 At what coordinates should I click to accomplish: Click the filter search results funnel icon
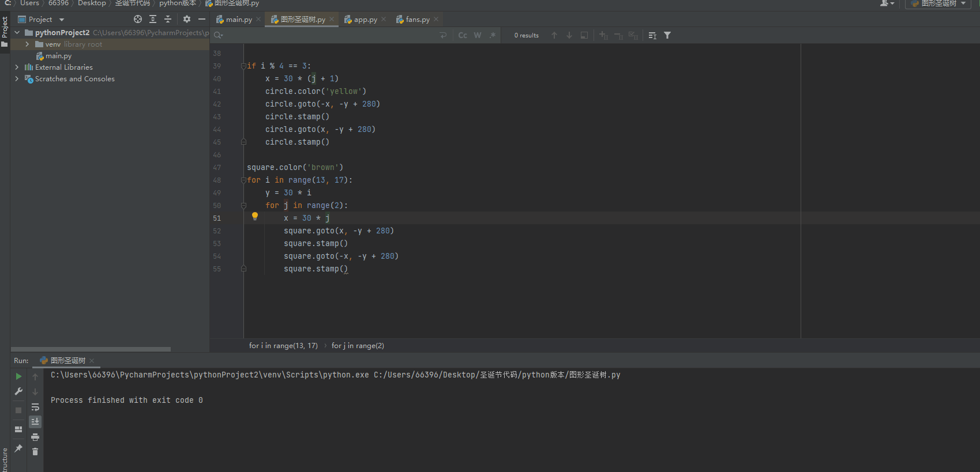point(667,36)
